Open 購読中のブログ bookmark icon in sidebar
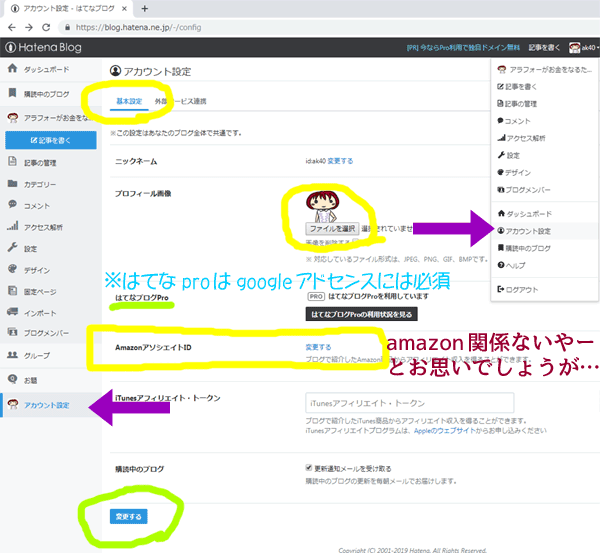Viewport: 600px width, 553px height. pos(13,93)
